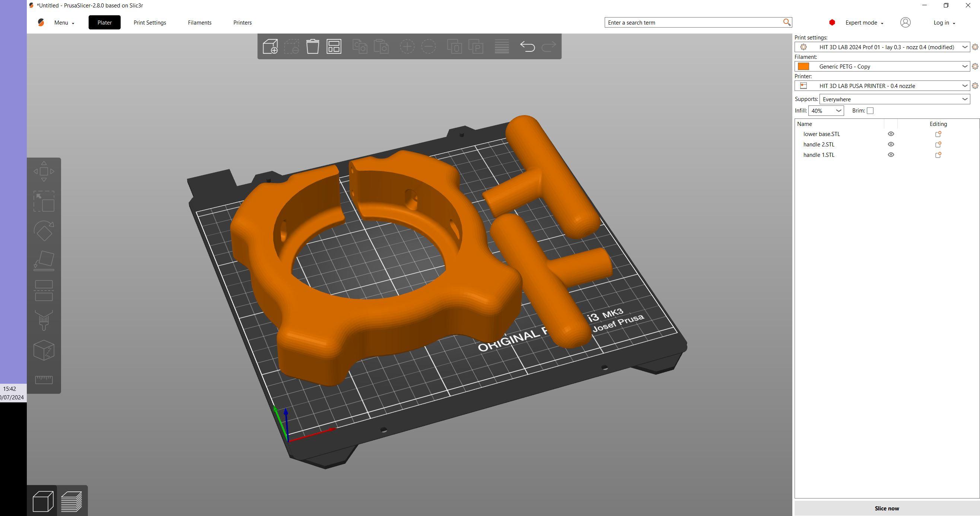Viewport: 980px width, 516px height.
Task: Select the Move gizmo tool
Action: click(x=44, y=171)
